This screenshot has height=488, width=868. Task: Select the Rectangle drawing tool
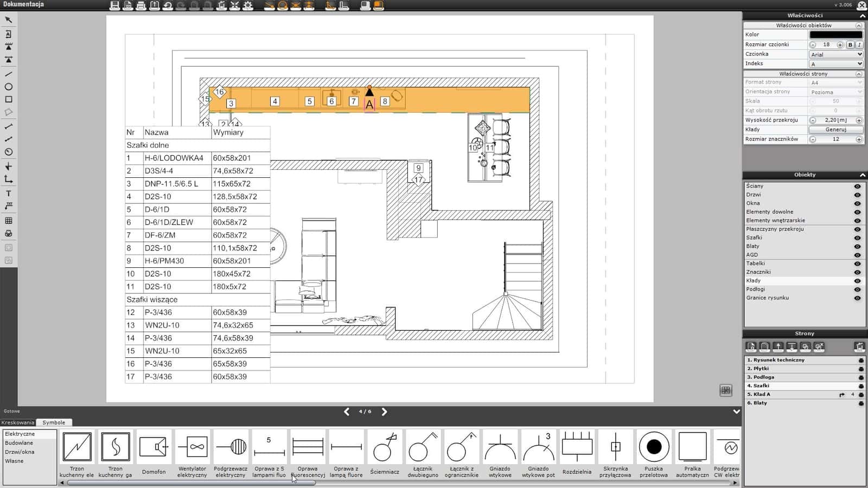click(9, 100)
